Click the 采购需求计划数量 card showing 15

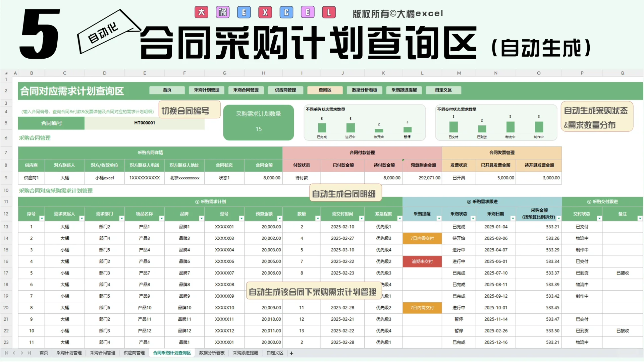click(259, 122)
